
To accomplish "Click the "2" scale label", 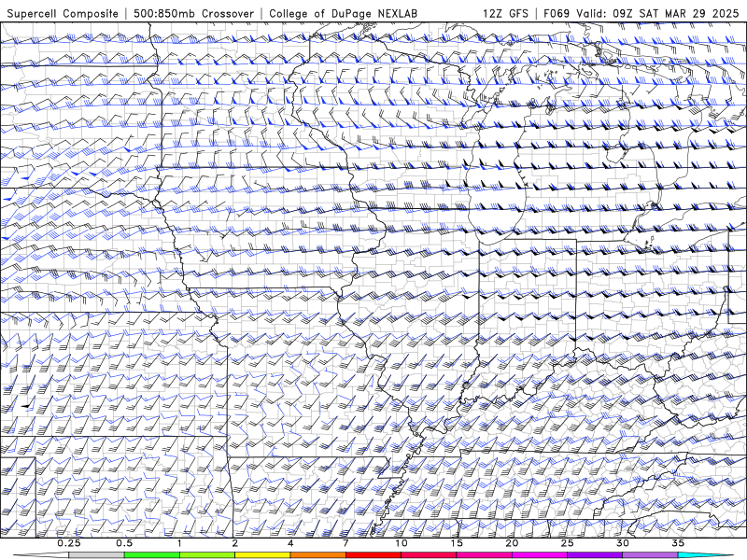I will pyautogui.click(x=235, y=543).
